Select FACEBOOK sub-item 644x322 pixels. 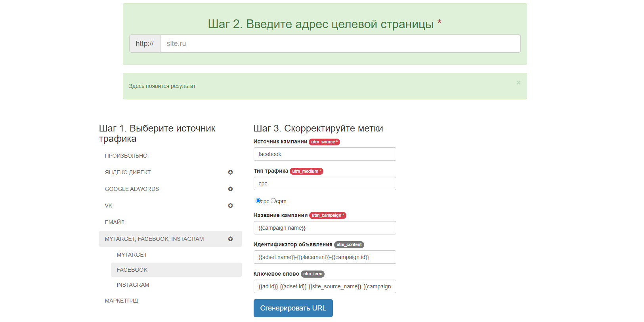click(132, 270)
